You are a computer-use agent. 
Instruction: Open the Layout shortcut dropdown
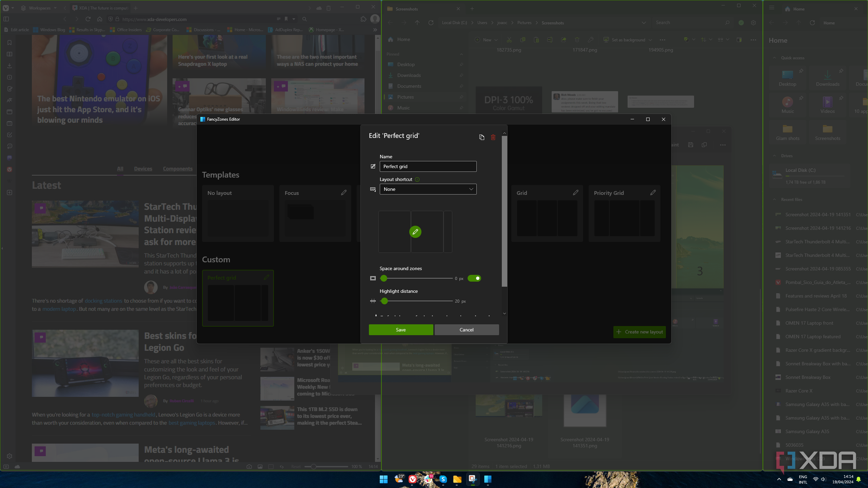click(x=428, y=189)
